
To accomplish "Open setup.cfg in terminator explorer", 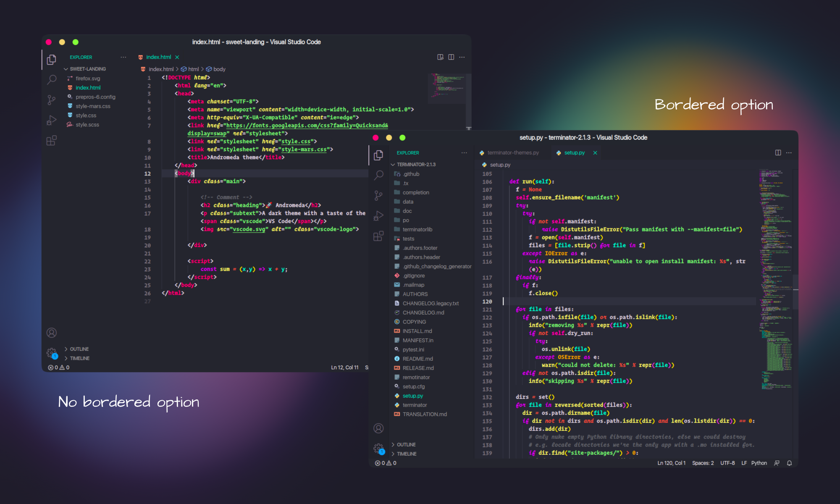I will 413,386.
